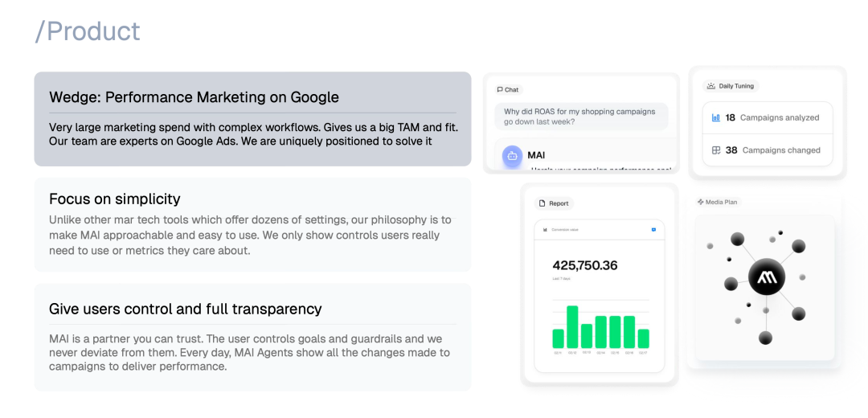Screen dimensions: 868x418
Task: Open Give users control and transparency card
Action: [x=252, y=337]
